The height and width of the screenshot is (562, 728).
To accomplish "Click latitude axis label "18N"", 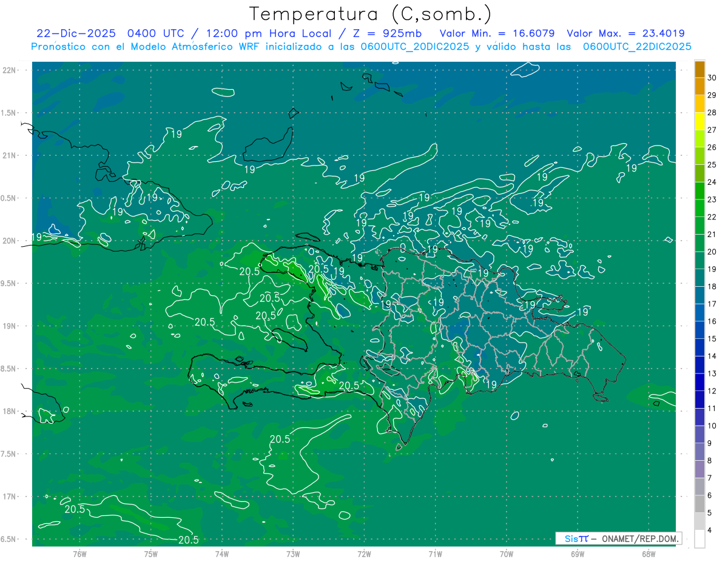I will (10, 411).
